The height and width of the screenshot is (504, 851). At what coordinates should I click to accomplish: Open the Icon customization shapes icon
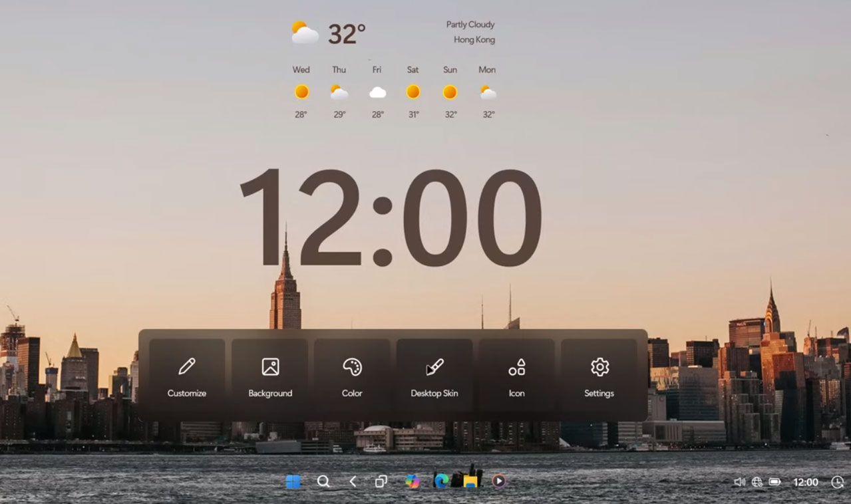tap(516, 366)
